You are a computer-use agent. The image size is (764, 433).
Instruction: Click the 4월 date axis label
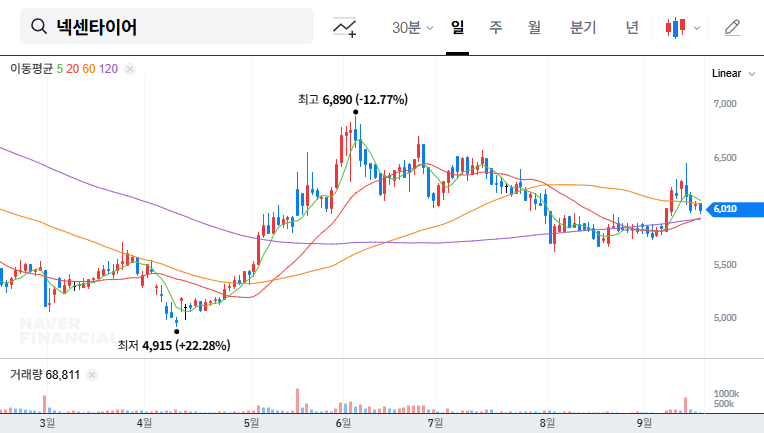[144, 423]
